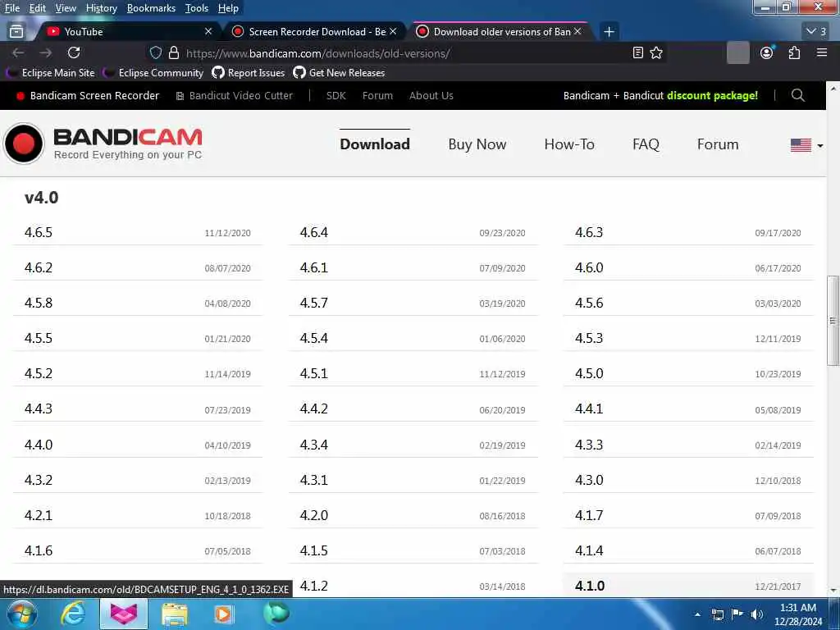Image resolution: width=840 pixels, height=630 pixels.
Task: Select Buy Now in main navigation
Action: tap(477, 144)
